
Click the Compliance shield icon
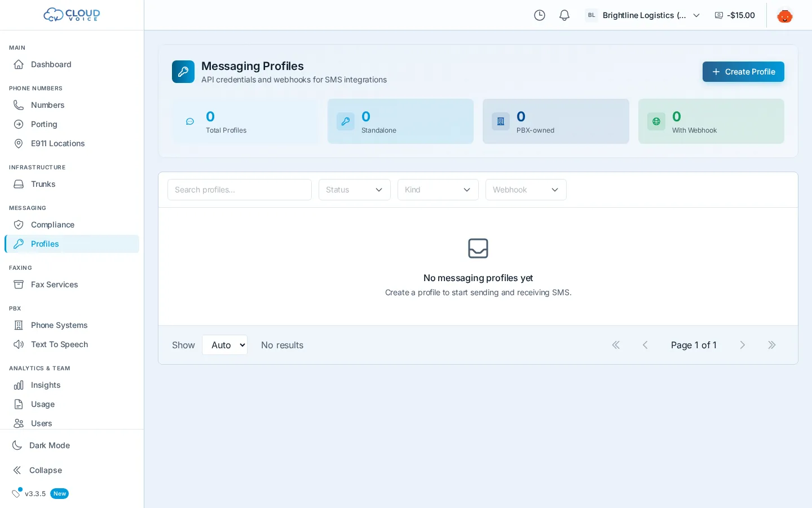pyautogui.click(x=19, y=225)
